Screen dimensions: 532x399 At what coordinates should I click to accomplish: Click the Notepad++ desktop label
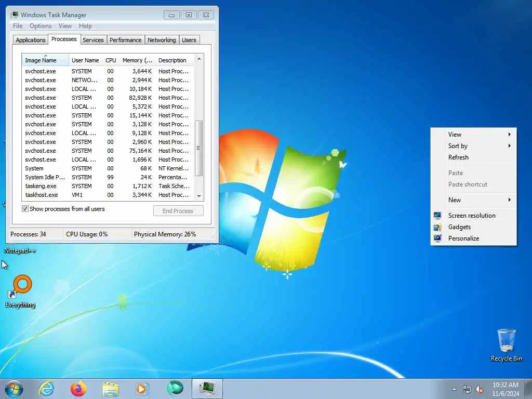pyautogui.click(x=20, y=250)
